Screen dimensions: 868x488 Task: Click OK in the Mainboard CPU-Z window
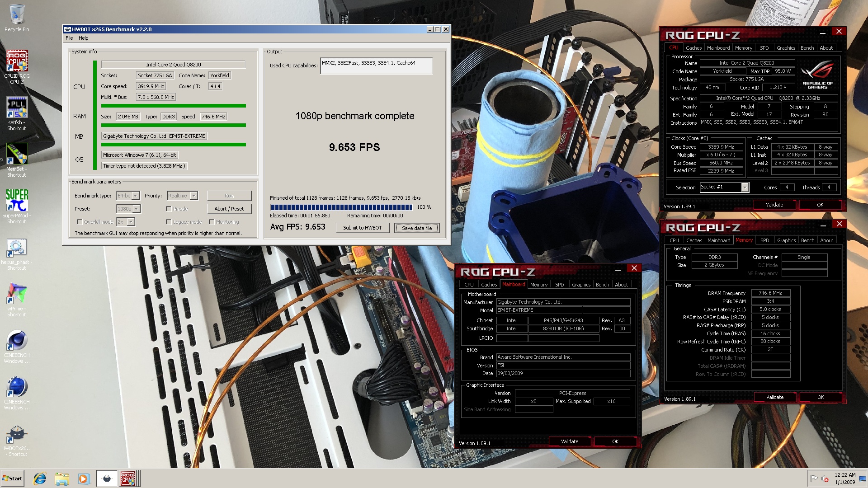coord(615,441)
